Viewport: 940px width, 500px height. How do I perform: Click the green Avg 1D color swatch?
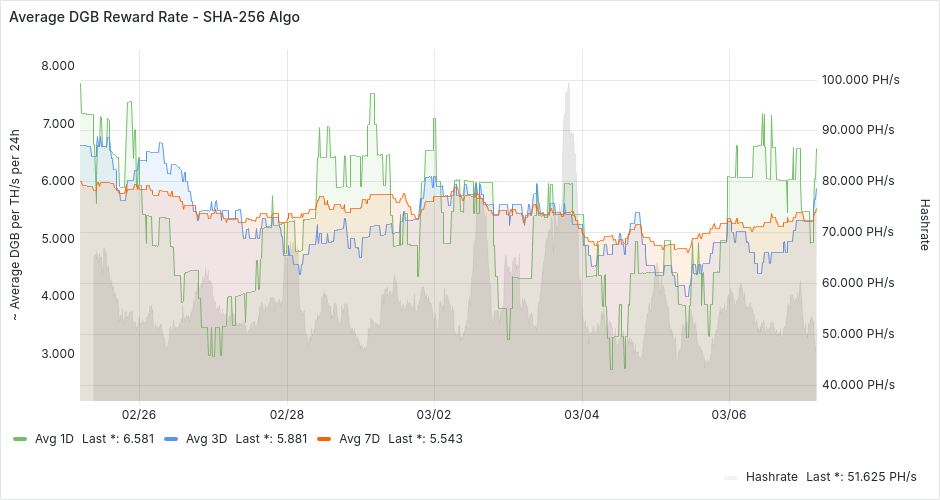[x=20, y=439]
